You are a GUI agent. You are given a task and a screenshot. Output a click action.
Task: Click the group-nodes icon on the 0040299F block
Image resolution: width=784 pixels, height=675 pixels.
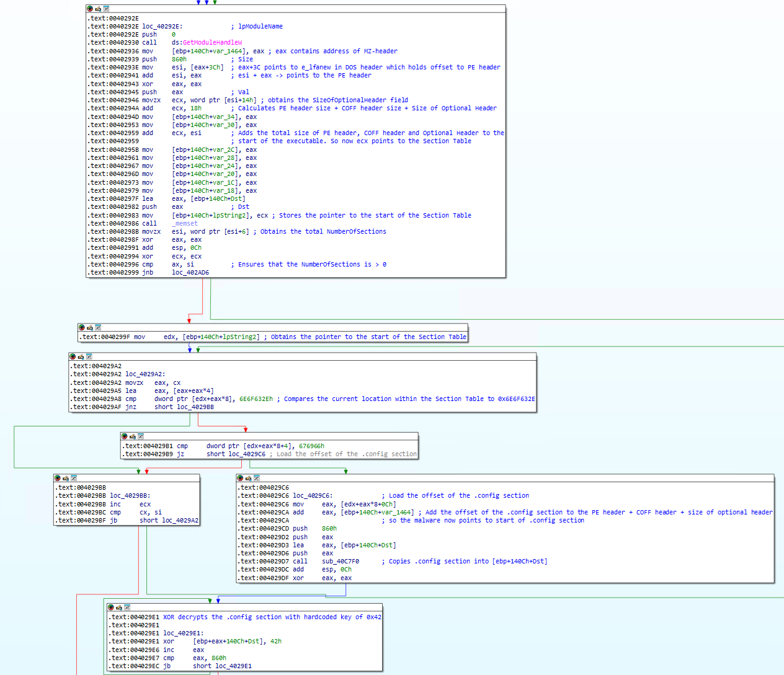[x=97, y=327]
